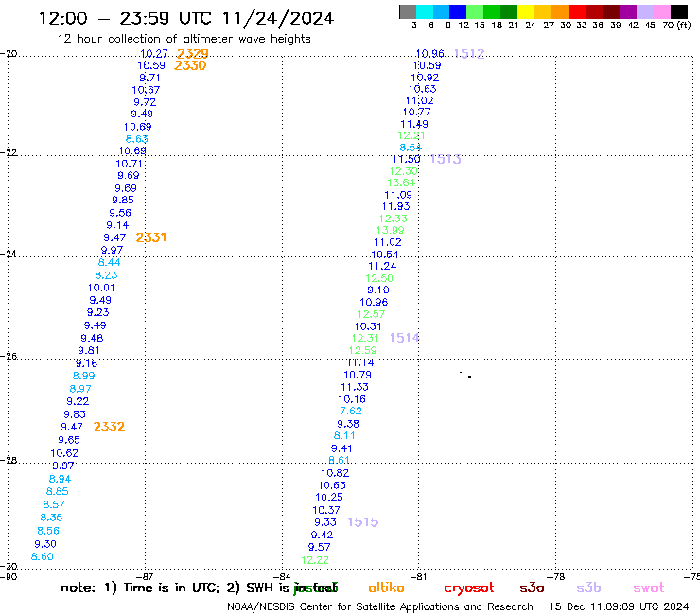Click the gray swatch in the color scale
The height and width of the screenshot is (615, 700).
tap(408, 11)
